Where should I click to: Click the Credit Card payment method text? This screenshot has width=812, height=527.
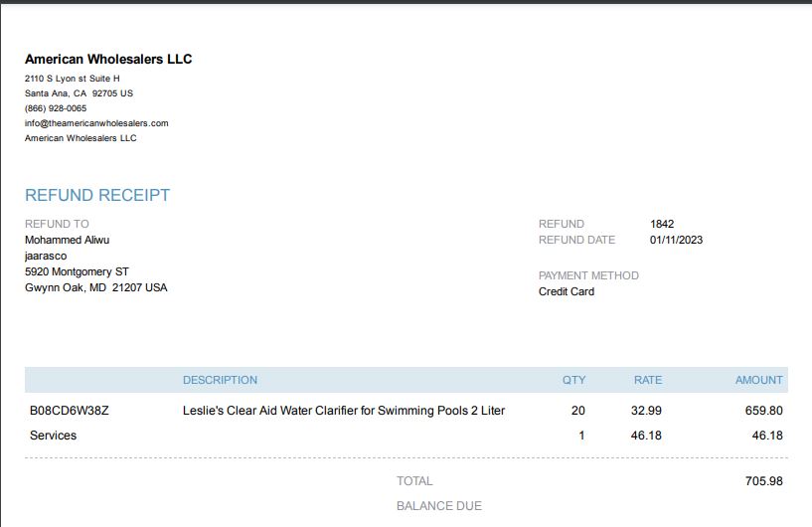tap(567, 291)
